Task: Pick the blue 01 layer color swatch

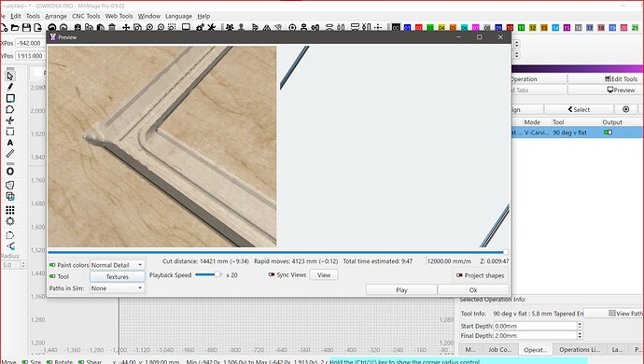Action: 408,27
